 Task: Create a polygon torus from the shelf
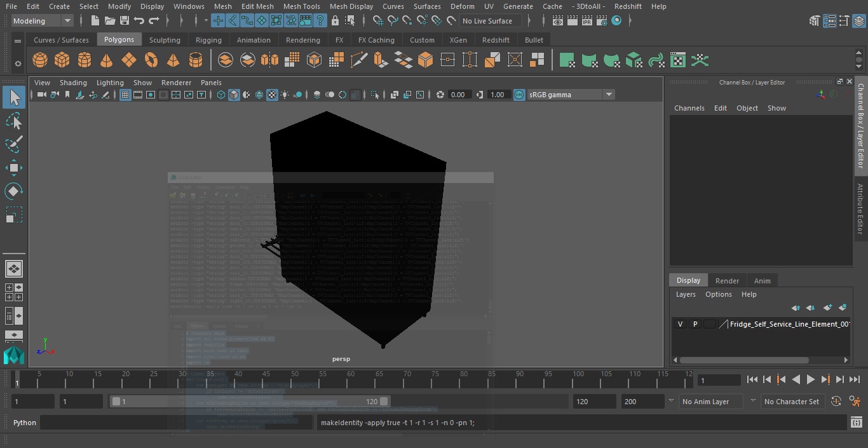[151, 60]
